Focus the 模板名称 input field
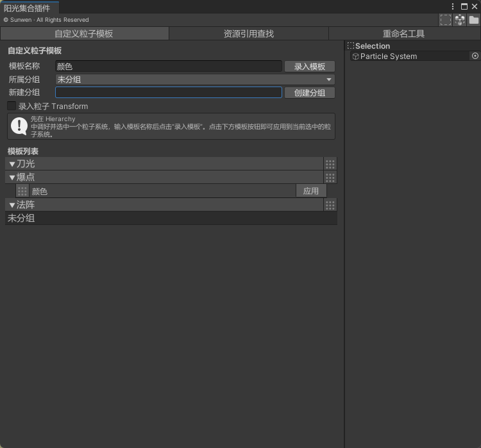 tap(169, 66)
